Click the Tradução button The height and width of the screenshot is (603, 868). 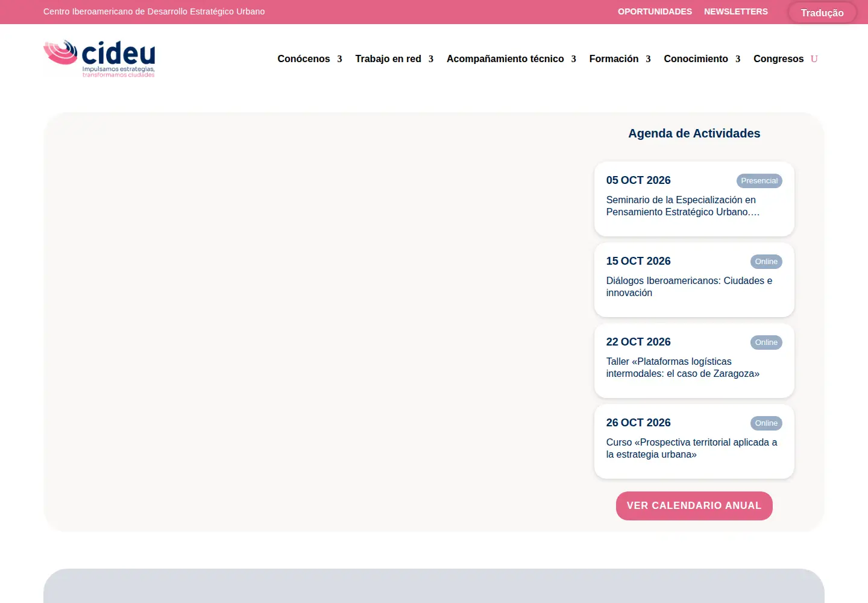822,13
